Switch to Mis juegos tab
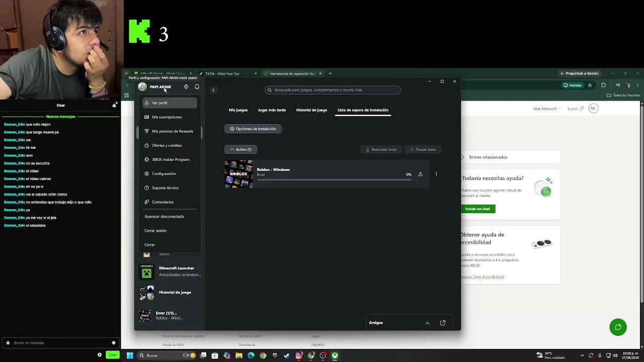 (238, 110)
